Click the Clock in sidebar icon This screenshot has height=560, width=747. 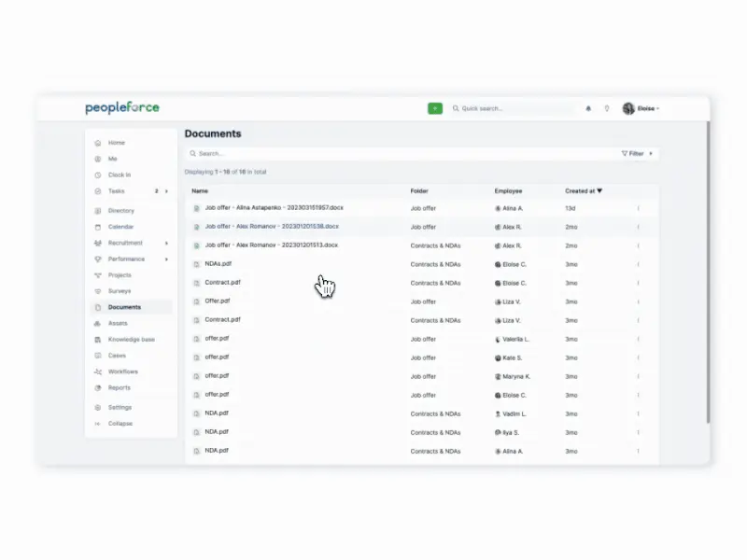pyautogui.click(x=98, y=175)
